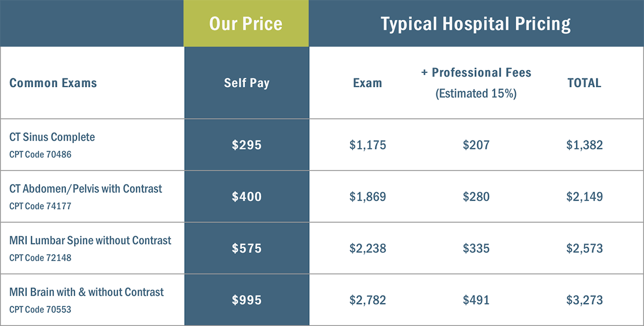The width and height of the screenshot is (644, 326).
Task: Click the $295 self pay price
Action: (x=246, y=145)
